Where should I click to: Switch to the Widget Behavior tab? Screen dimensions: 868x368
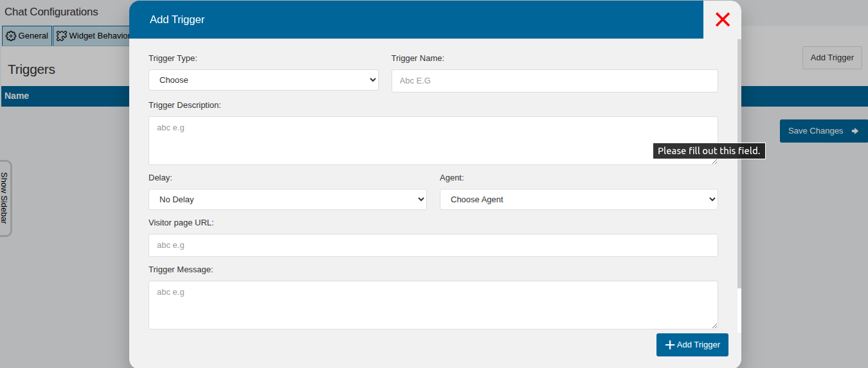tap(92, 36)
